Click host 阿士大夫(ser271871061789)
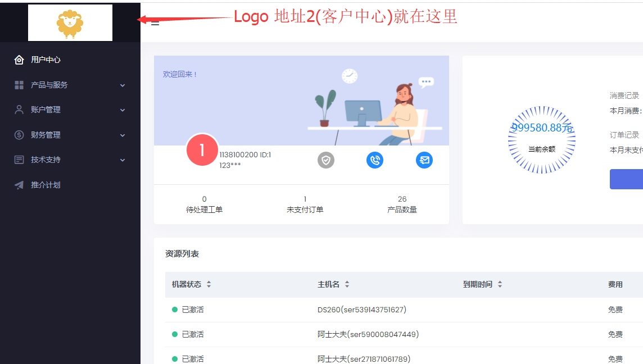643x364 pixels. click(364, 359)
